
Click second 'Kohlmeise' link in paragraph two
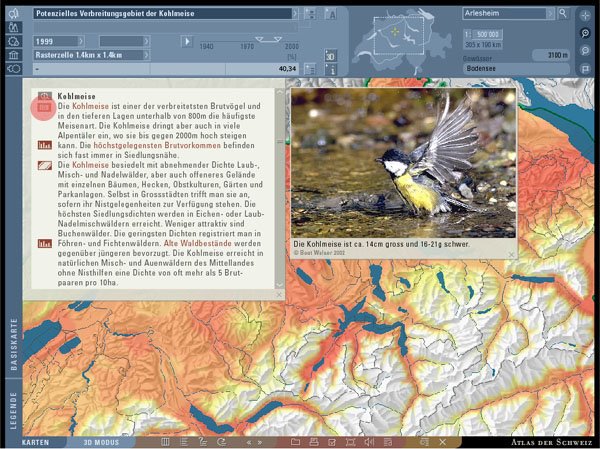(91, 165)
